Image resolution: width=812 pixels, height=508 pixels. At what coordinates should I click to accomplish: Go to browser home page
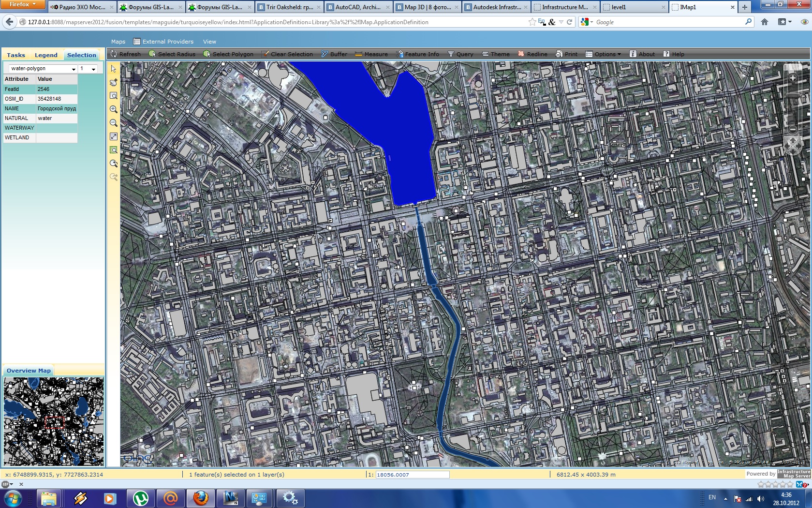pos(765,22)
